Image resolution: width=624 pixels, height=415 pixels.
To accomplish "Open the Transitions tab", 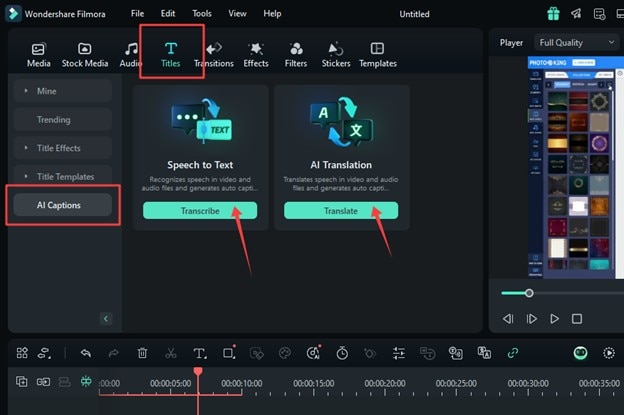I will point(214,55).
